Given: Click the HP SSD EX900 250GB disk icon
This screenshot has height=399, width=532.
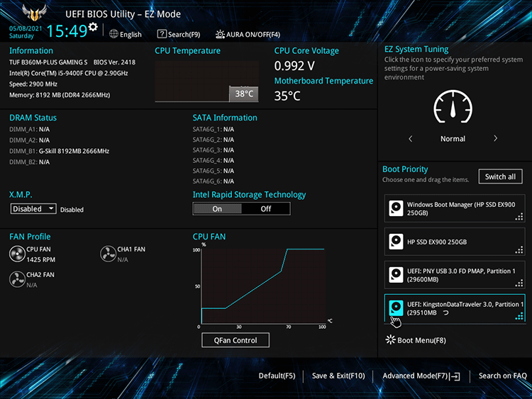Looking at the screenshot, I should [x=396, y=242].
